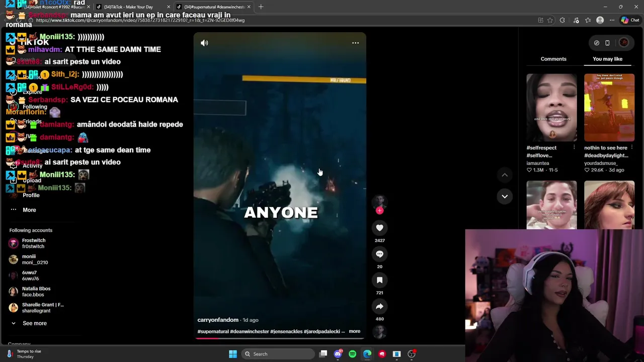The width and height of the screenshot is (644, 362).
Task: Open the Profile sidebar item
Action: click(x=31, y=195)
